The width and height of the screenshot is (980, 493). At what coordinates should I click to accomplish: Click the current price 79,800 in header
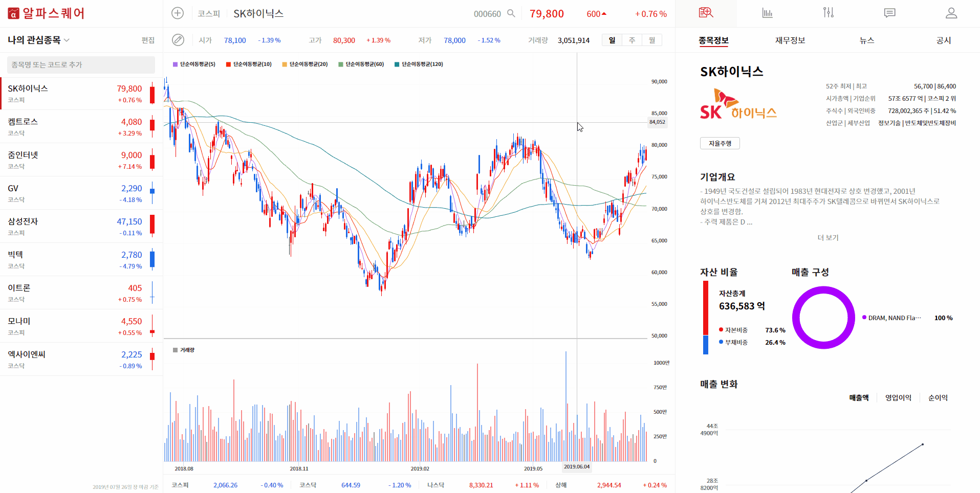pos(547,14)
